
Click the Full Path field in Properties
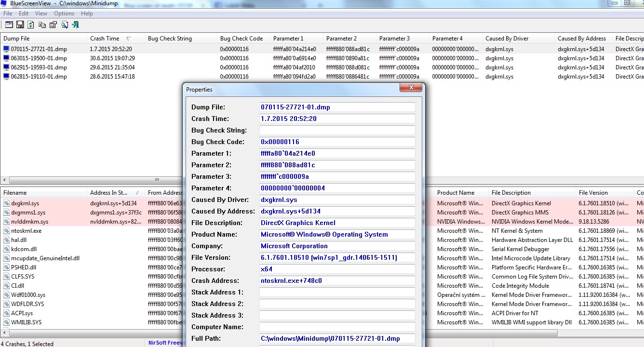(337, 338)
